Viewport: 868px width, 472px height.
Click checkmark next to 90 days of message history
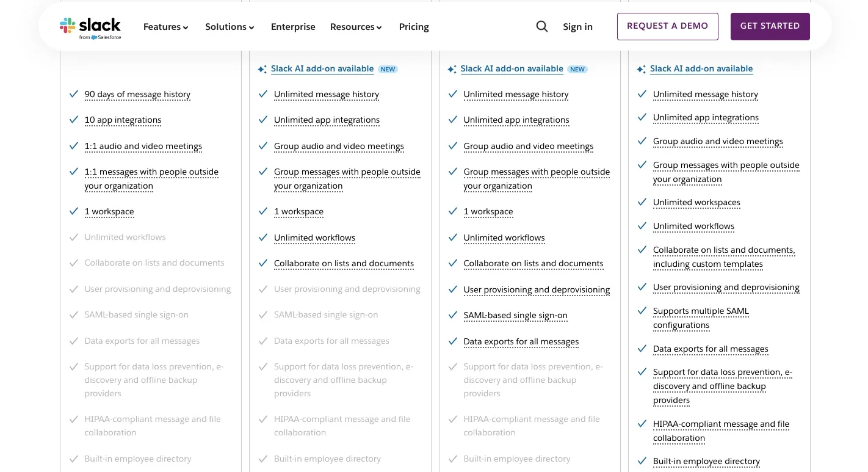(74, 94)
